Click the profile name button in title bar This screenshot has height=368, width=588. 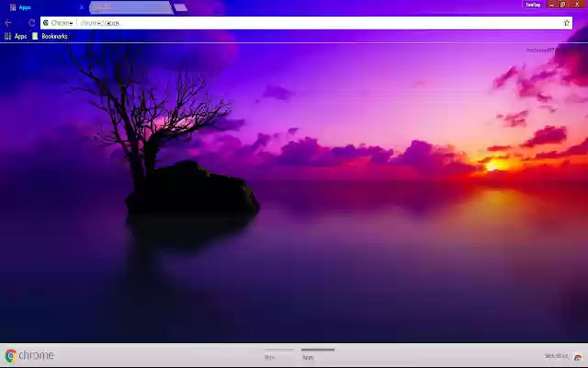tap(533, 5)
